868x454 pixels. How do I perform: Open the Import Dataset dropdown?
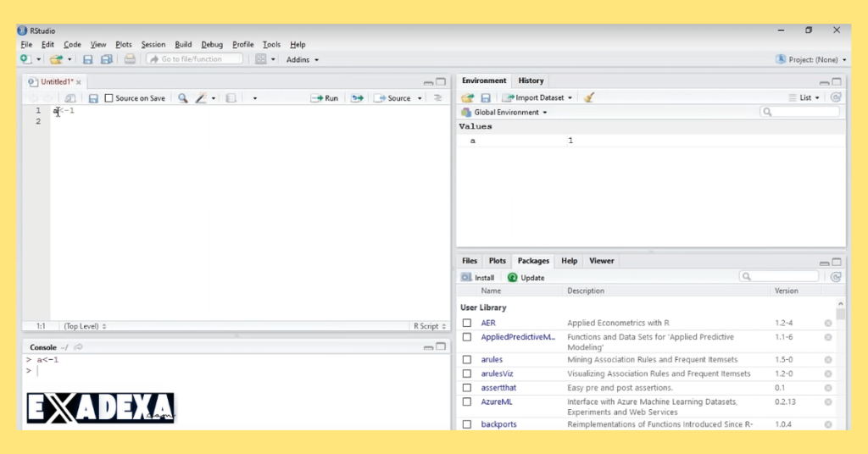(538, 97)
